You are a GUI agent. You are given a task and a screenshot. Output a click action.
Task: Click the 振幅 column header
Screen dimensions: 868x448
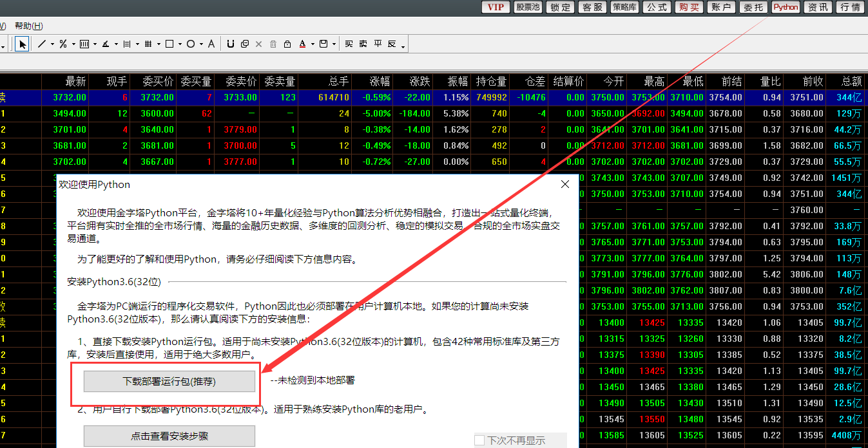pyautogui.click(x=458, y=82)
